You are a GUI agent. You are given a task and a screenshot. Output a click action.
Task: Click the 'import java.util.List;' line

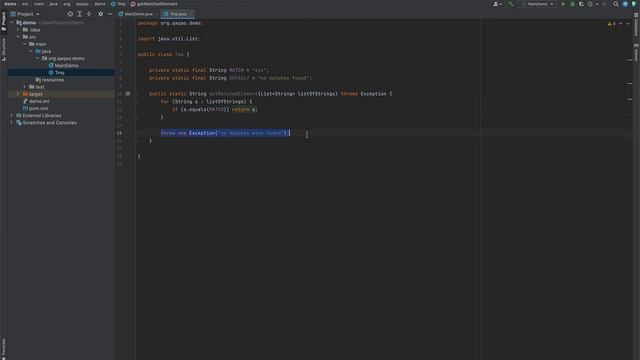[169, 39]
